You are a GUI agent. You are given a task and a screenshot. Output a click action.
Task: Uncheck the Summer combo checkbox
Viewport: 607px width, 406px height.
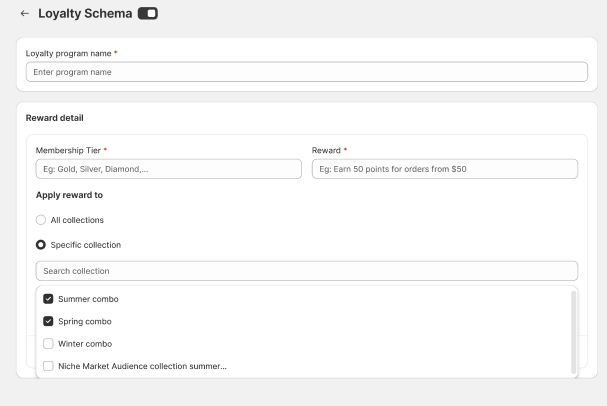pyautogui.click(x=48, y=299)
